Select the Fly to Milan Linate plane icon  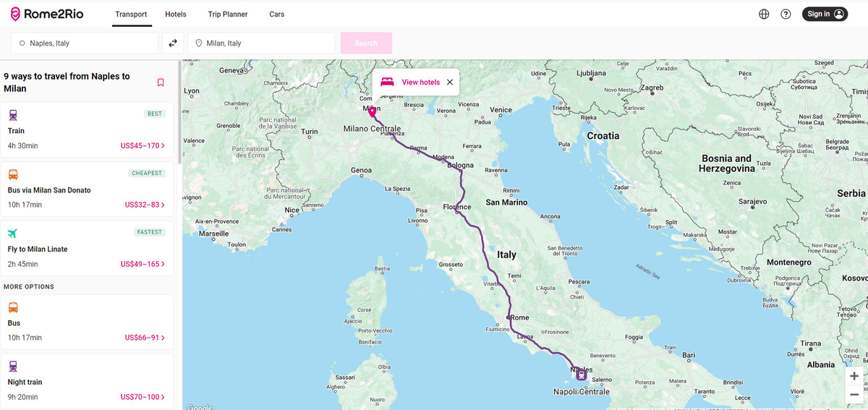13,234
